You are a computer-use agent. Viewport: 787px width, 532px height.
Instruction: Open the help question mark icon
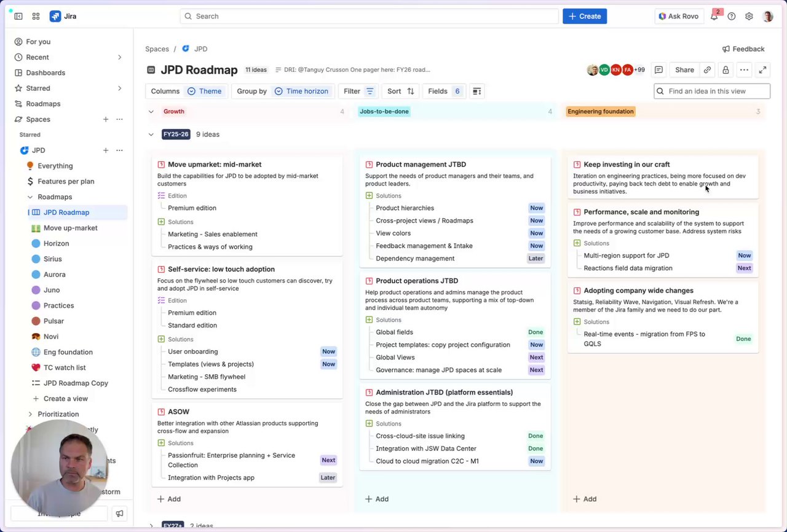732,17
